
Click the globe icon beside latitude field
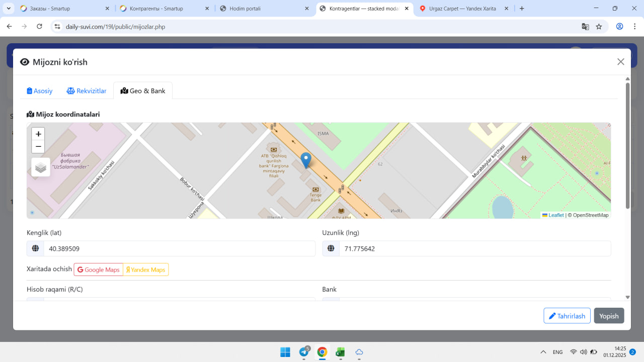pos(35,248)
